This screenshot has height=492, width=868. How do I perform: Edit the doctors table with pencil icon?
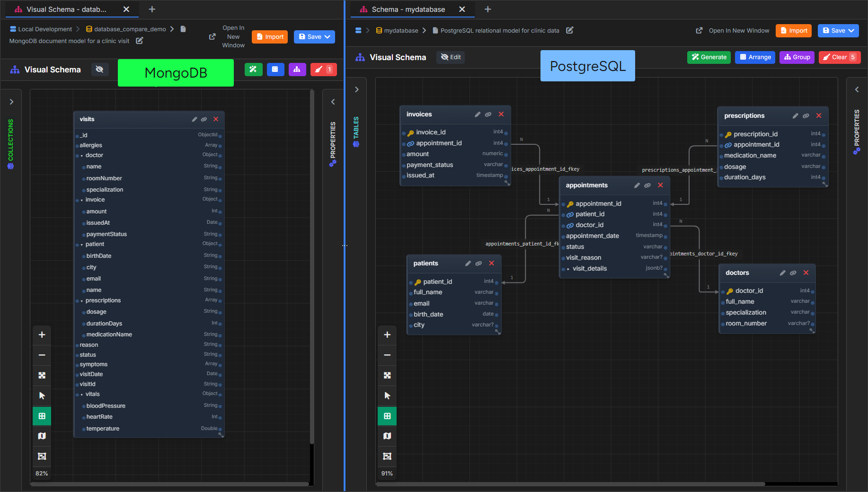point(783,273)
